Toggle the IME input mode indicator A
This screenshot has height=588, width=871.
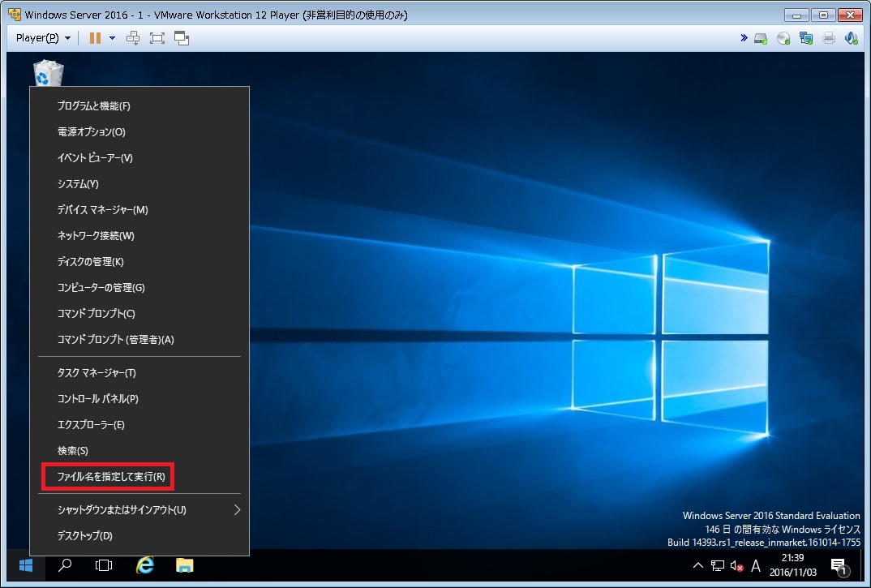tap(756, 566)
